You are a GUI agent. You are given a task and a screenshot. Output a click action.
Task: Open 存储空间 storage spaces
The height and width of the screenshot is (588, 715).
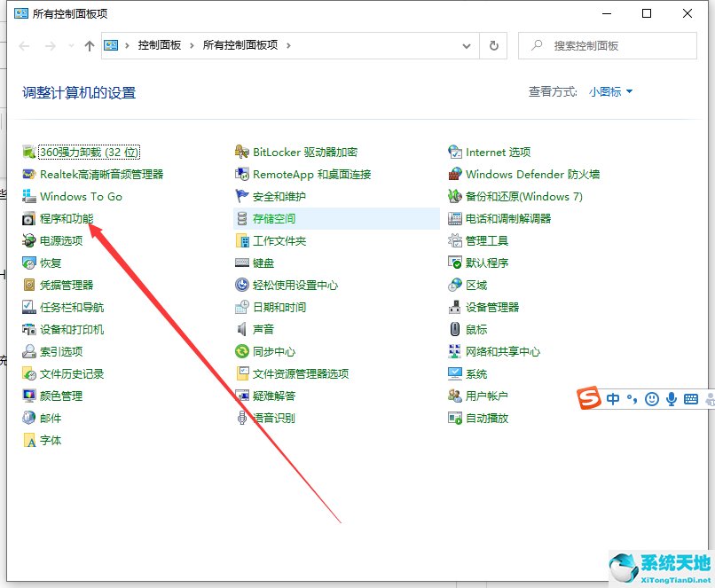tap(272, 218)
